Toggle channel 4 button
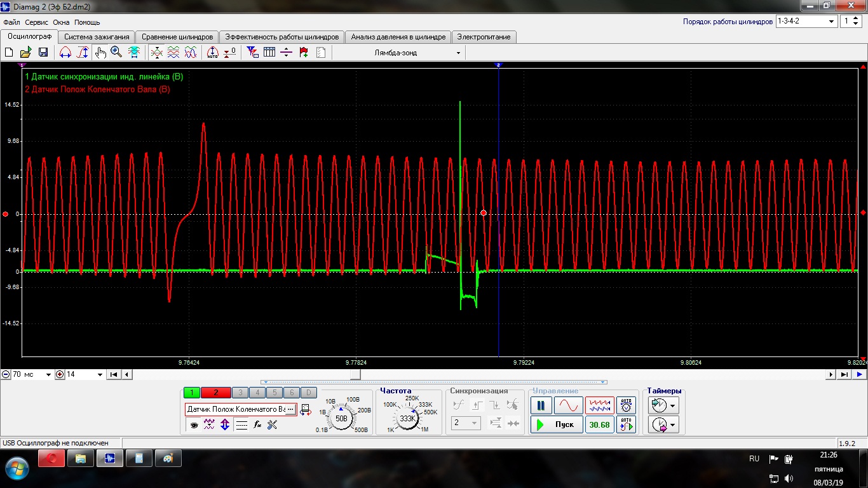This screenshot has width=868, height=488. coord(257,393)
